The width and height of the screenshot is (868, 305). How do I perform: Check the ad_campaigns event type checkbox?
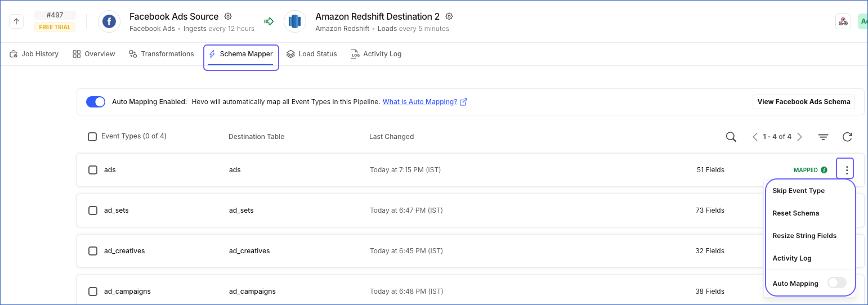point(93,291)
